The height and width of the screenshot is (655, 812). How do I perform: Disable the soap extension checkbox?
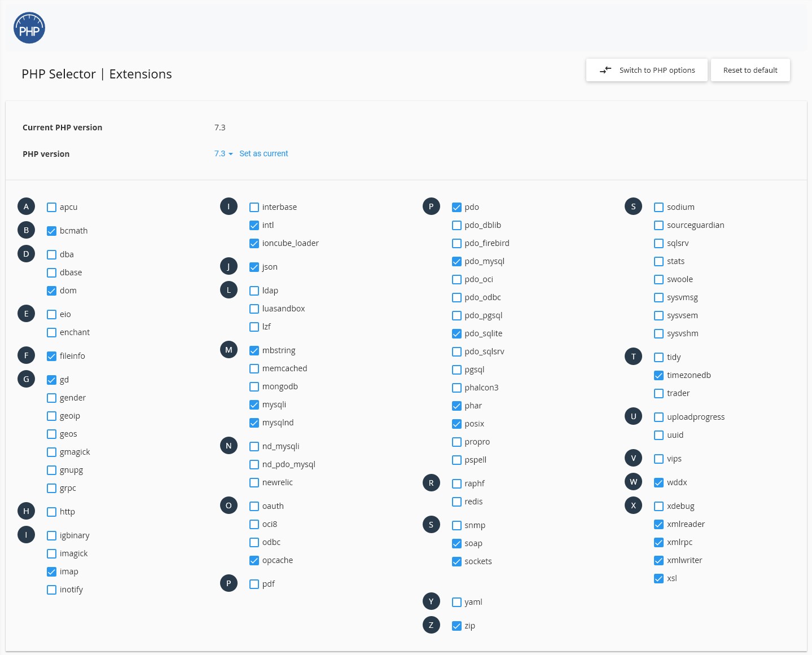coord(457,543)
